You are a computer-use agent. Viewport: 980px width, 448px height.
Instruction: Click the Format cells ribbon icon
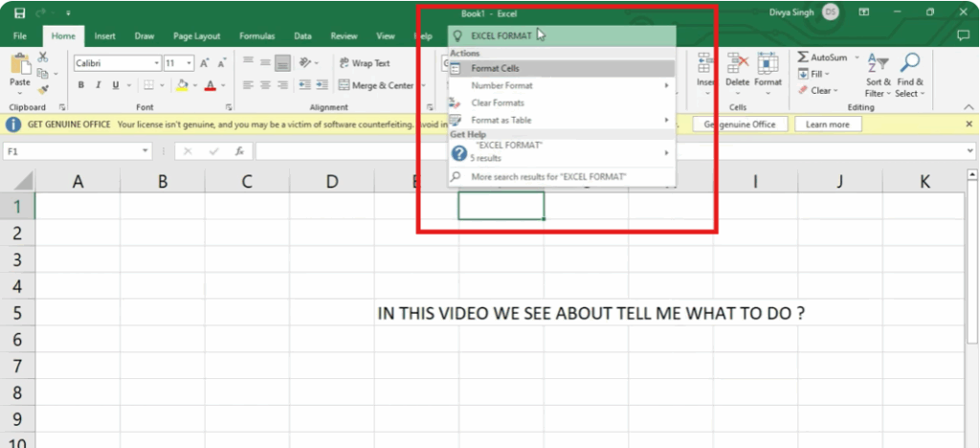pyautogui.click(x=768, y=64)
